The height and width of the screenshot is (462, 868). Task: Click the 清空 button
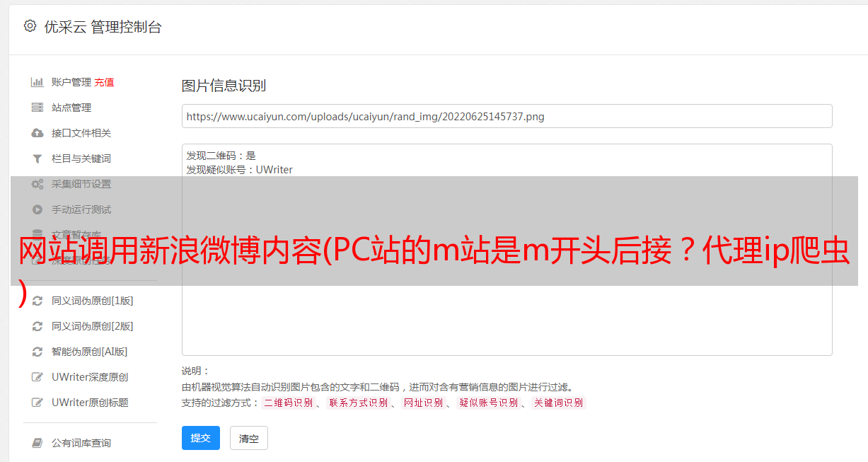[x=249, y=438]
